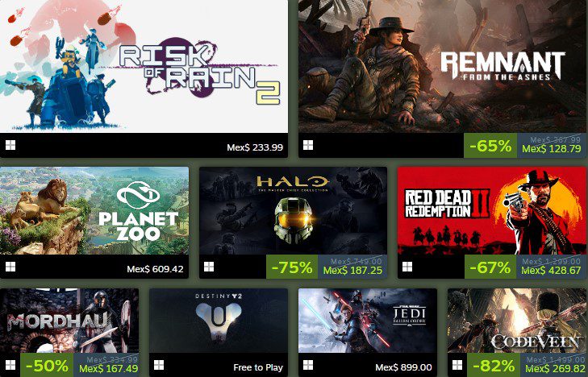Click Windows platform icon under Code Vein
Viewport: 588px width, 377px height.
click(457, 365)
